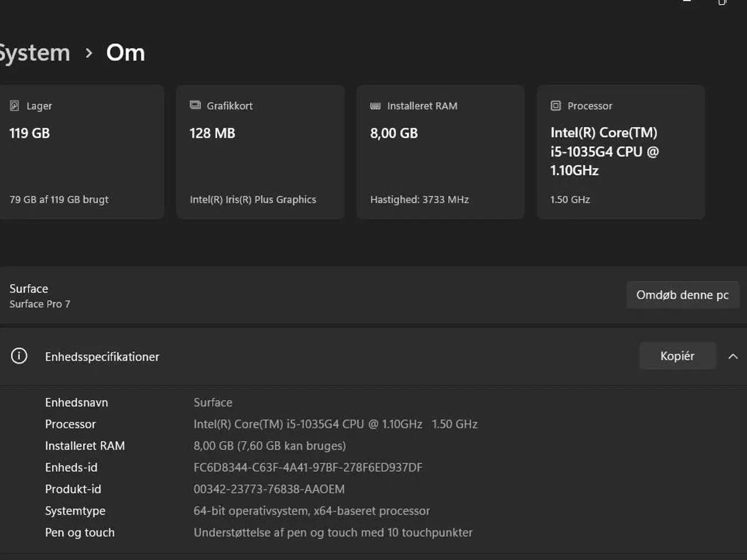Click the Grafikkort card title

(x=230, y=106)
